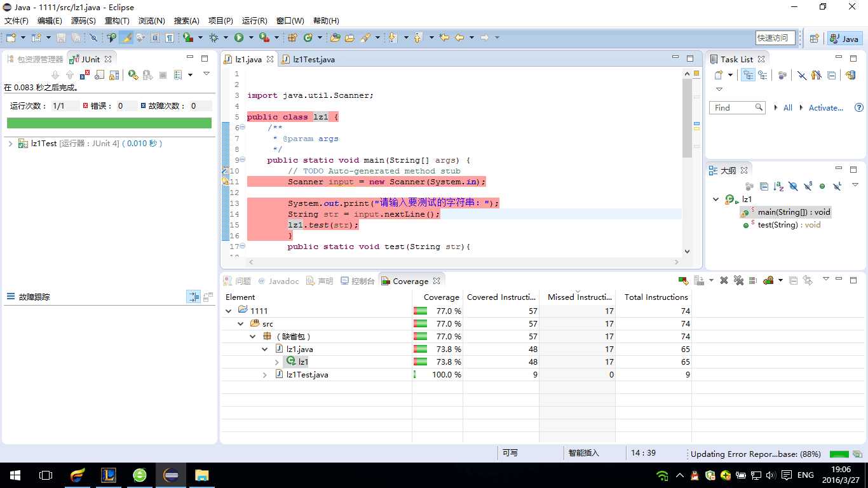Toggle Sort alphabetically in Outline view

778,186
